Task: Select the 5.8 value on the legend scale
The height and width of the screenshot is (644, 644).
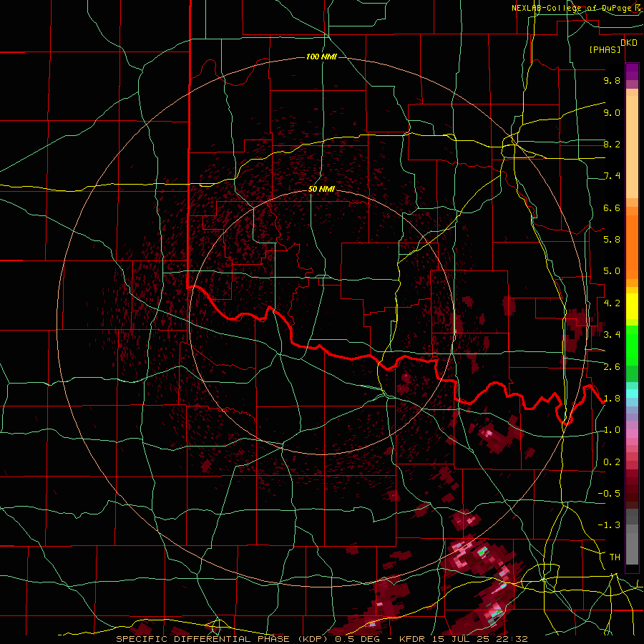Action: click(x=612, y=240)
